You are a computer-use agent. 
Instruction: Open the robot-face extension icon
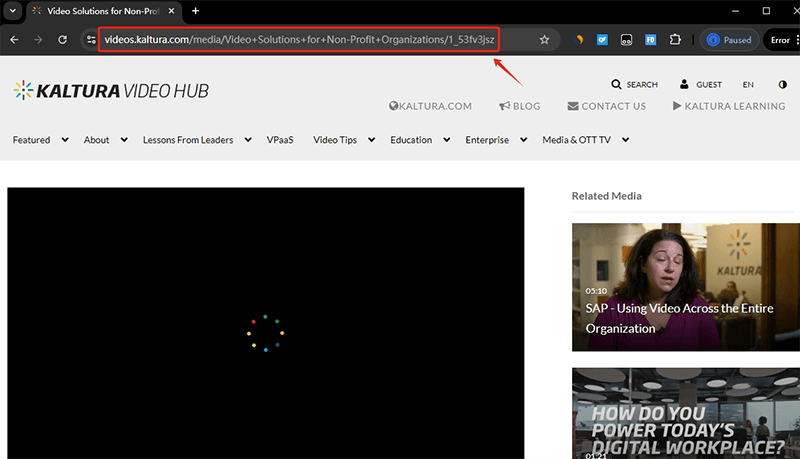627,40
